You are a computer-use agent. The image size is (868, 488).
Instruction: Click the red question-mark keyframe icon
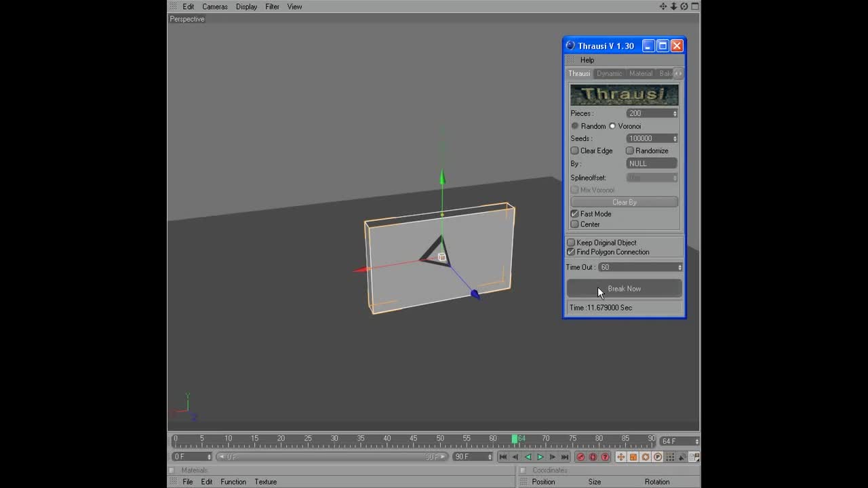click(x=606, y=457)
